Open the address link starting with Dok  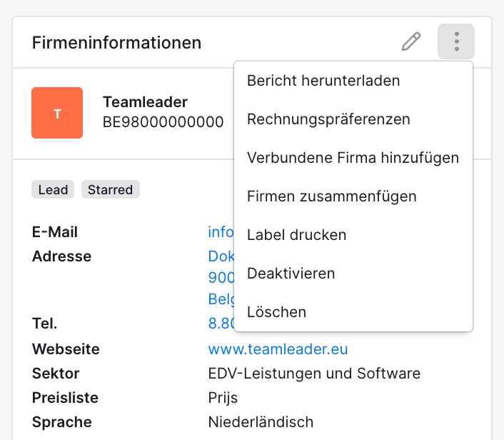(x=221, y=256)
